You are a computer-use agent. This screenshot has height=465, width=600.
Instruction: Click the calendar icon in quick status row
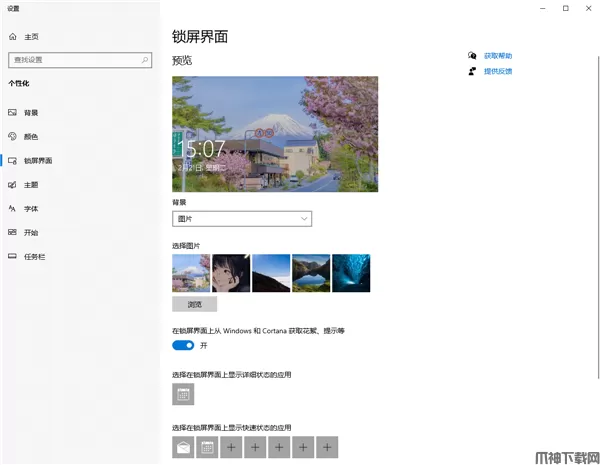(x=206, y=447)
